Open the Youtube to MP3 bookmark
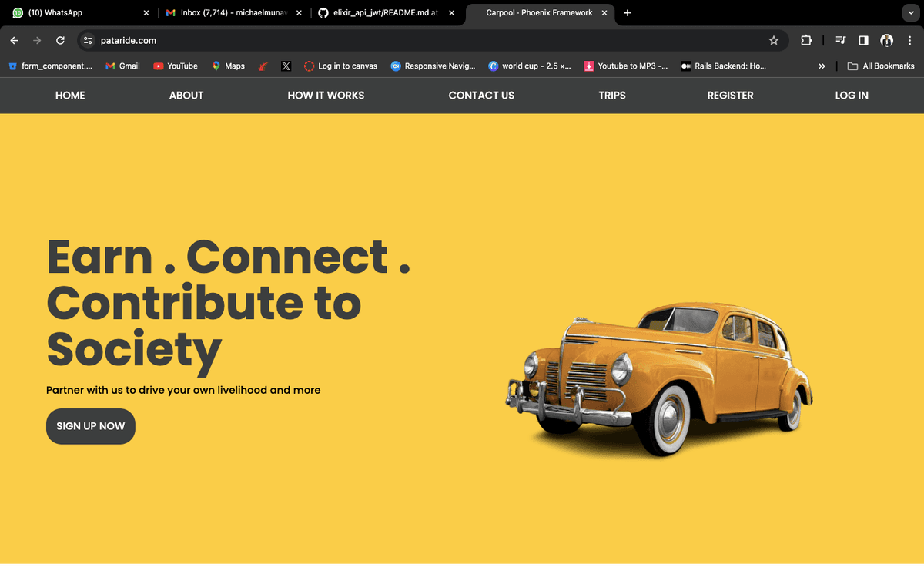The image size is (924, 578). pos(626,66)
